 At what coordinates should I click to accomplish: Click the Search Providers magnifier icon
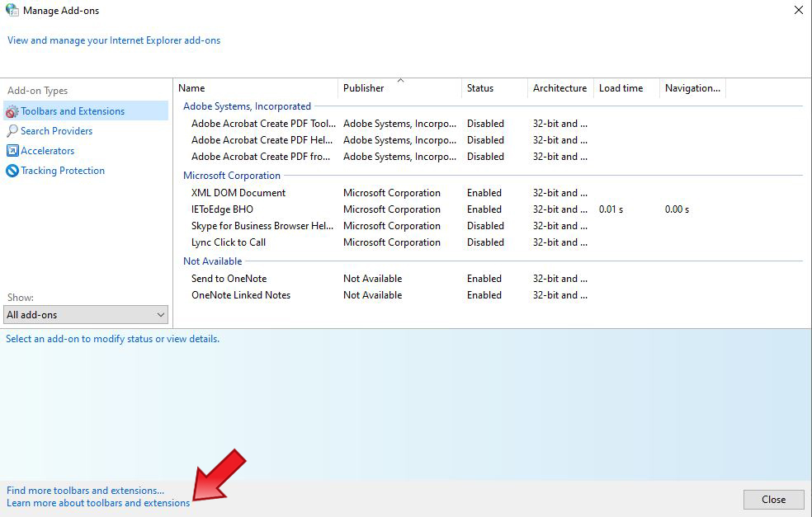click(x=12, y=131)
